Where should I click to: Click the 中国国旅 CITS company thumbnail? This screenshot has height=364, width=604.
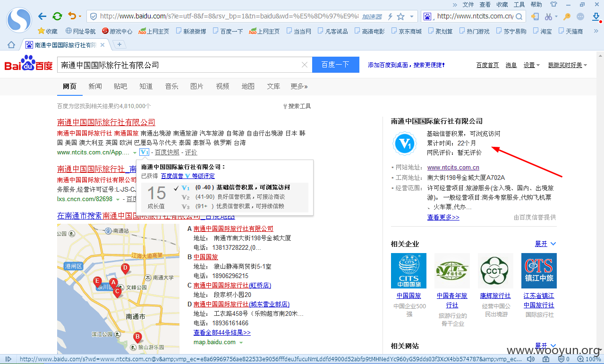(408, 271)
